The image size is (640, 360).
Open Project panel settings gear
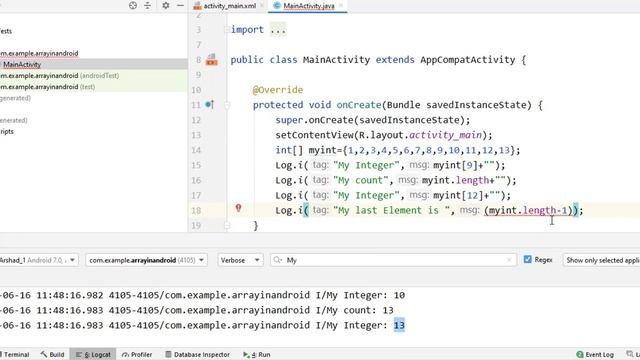coord(165,5)
